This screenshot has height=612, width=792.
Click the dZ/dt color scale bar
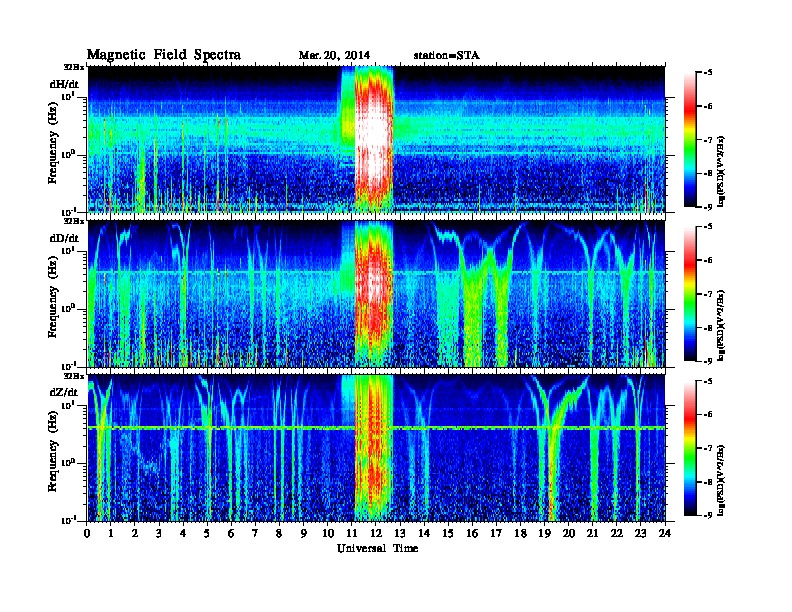pyautogui.click(x=689, y=447)
